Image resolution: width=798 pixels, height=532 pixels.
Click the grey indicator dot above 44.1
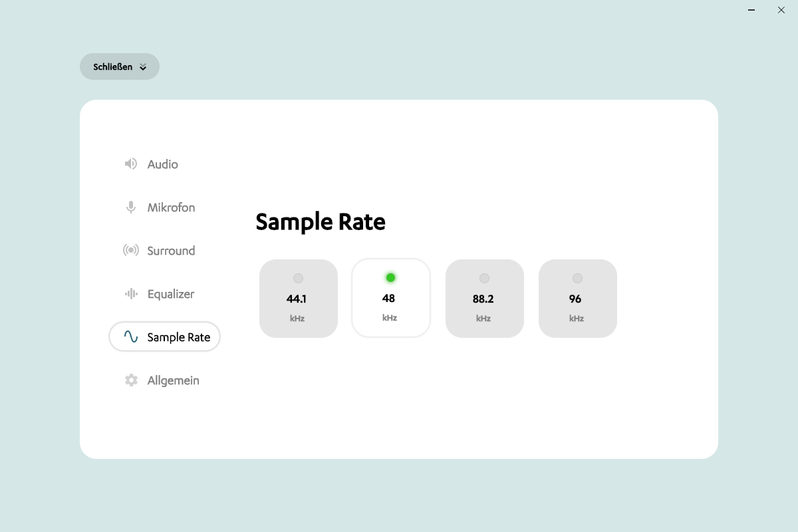(x=298, y=278)
